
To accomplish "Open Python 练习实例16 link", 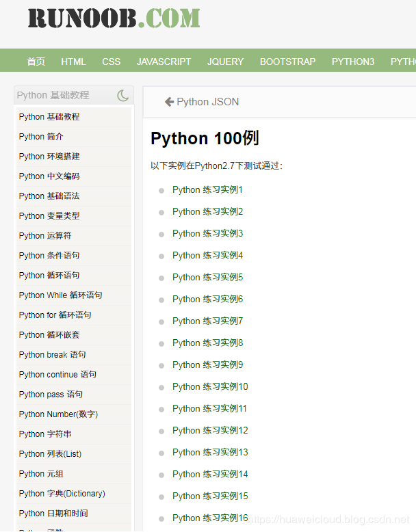I will [x=210, y=518].
